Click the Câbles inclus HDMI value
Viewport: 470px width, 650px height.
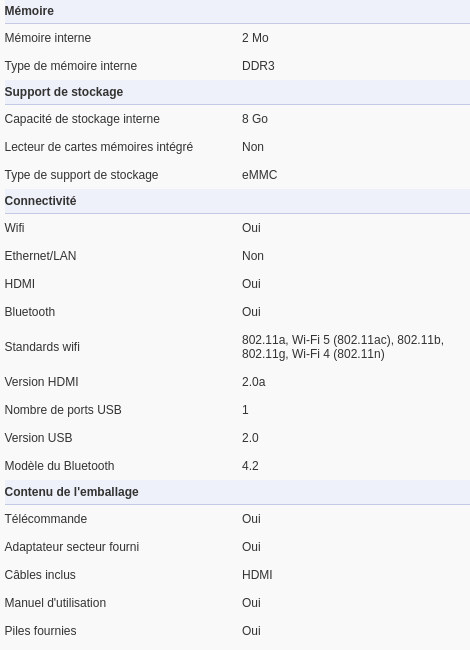point(257,575)
